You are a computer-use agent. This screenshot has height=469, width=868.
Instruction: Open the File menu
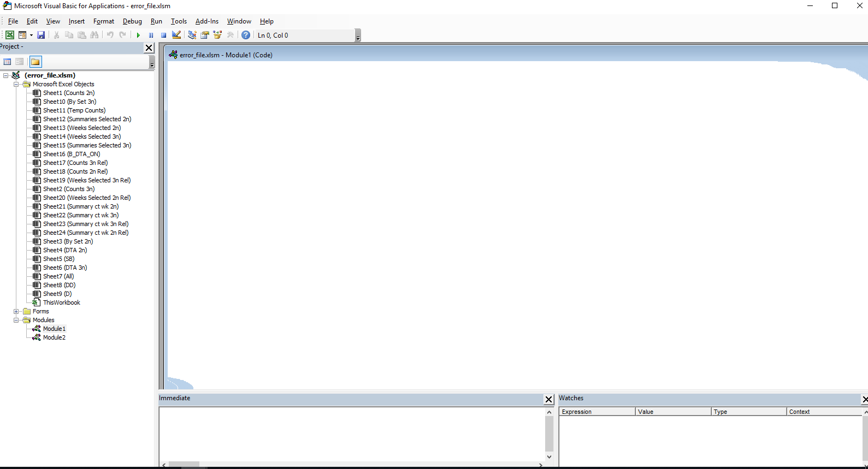click(13, 21)
